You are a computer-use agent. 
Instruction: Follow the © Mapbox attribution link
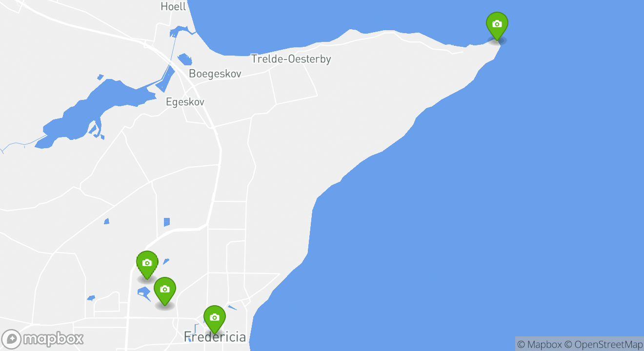pyautogui.click(x=539, y=344)
